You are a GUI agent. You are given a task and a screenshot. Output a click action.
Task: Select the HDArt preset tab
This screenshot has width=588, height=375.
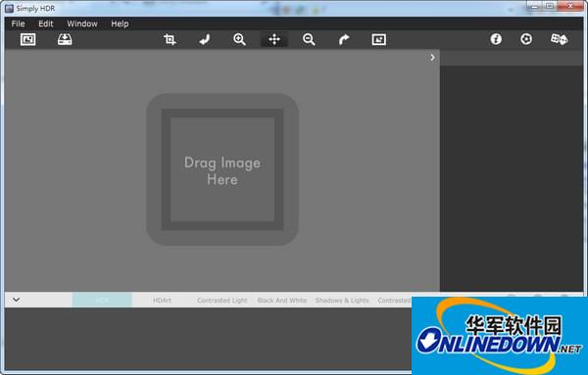click(162, 300)
